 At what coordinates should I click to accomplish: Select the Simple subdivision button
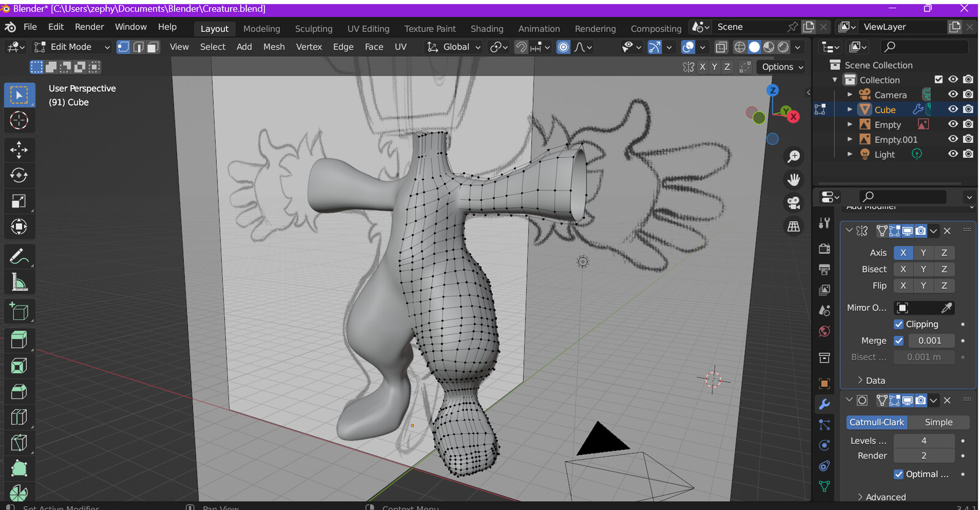(x=938, y=422)
